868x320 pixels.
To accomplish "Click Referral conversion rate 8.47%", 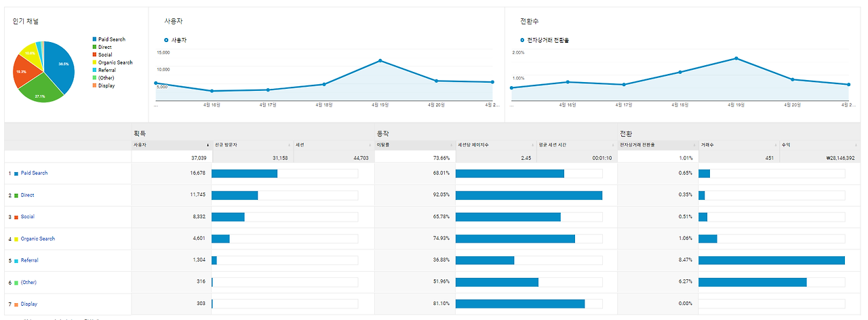I will 686,260.
